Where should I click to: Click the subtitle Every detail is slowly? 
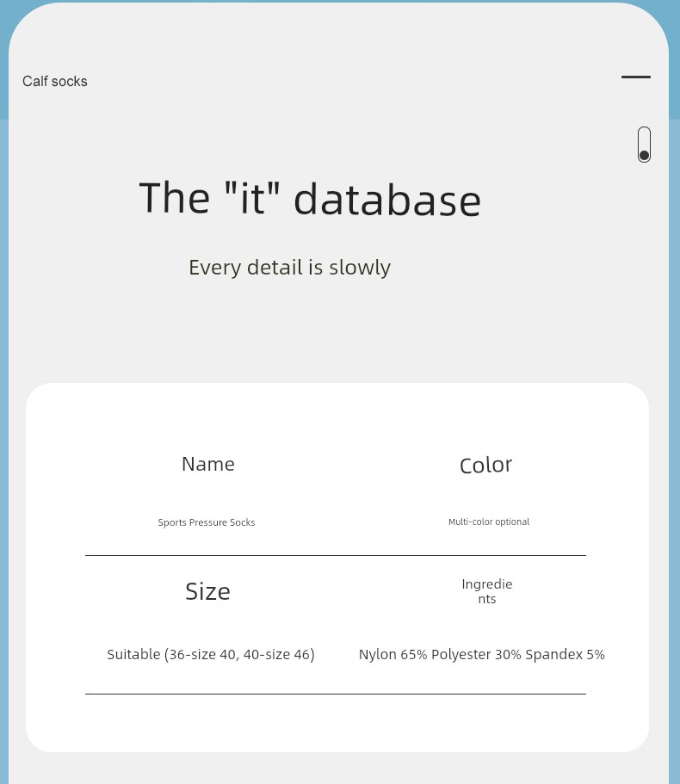[x=289, y=268]
